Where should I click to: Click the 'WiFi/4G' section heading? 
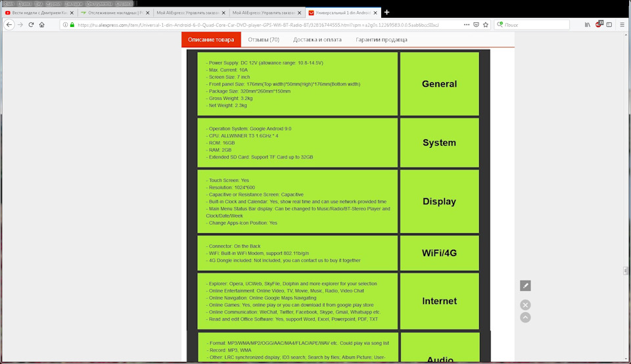[439, 253]
